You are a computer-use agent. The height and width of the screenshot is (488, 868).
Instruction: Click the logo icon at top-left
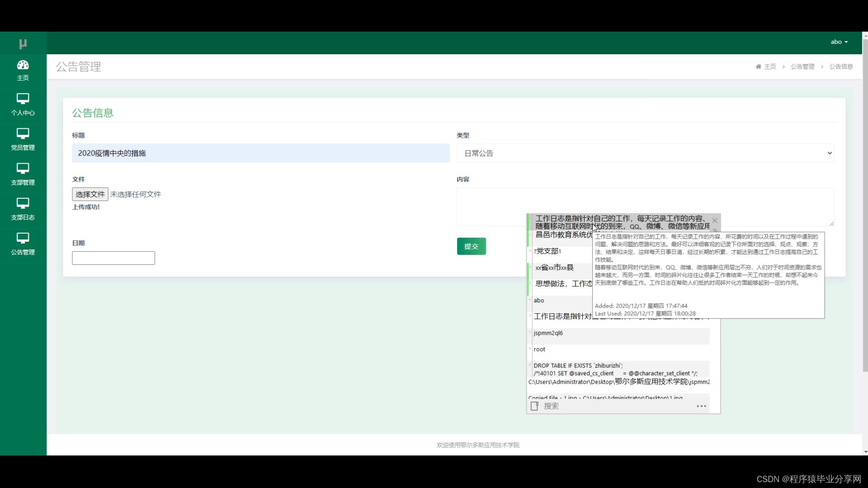[23, 43]
